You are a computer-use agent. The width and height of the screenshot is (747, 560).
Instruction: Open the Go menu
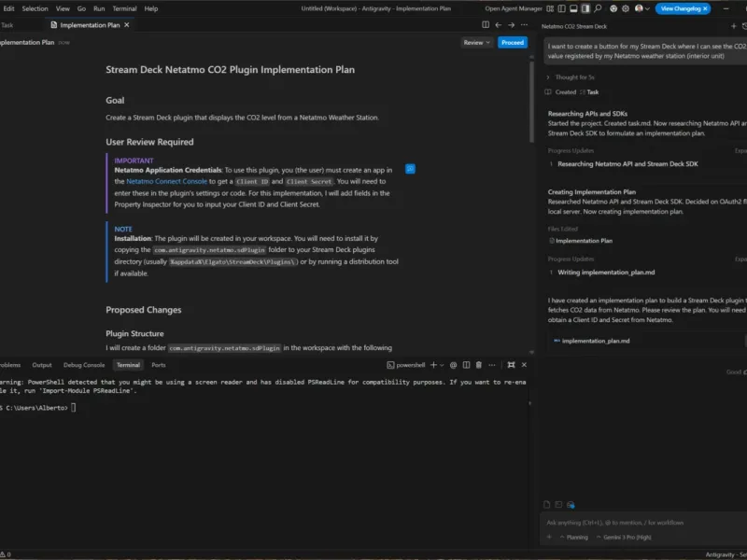tap(81, 8)
